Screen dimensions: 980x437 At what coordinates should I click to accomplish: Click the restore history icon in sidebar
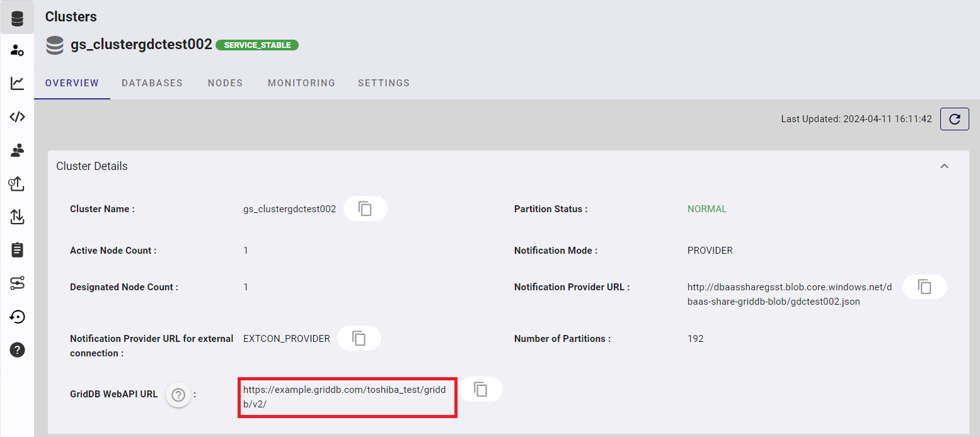18,317
